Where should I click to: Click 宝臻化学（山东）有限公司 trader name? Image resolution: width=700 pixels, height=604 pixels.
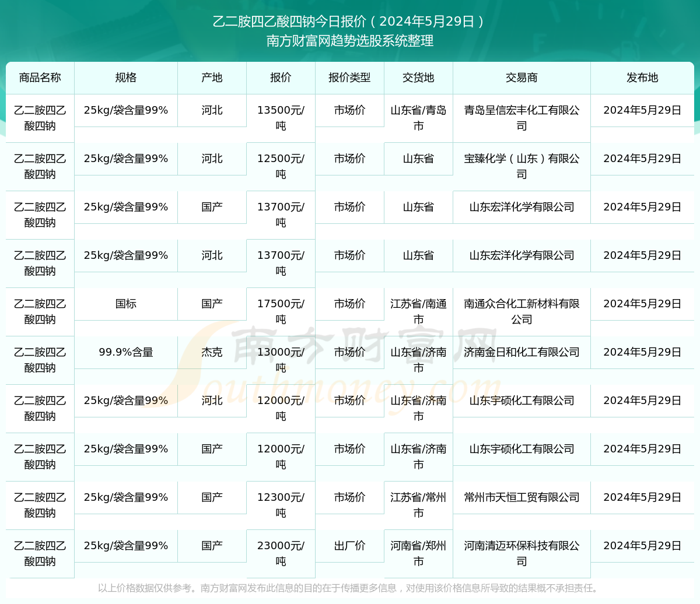pos(521,167)
